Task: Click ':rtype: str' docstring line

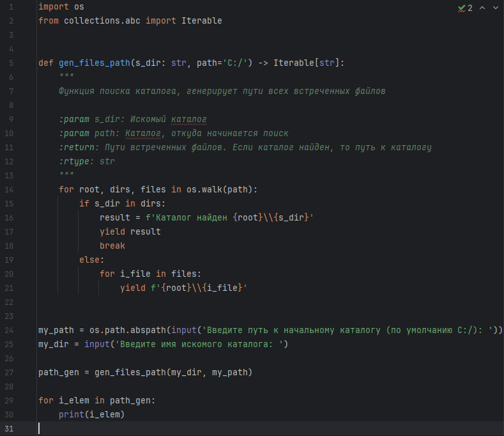Action: coord(87,162)
